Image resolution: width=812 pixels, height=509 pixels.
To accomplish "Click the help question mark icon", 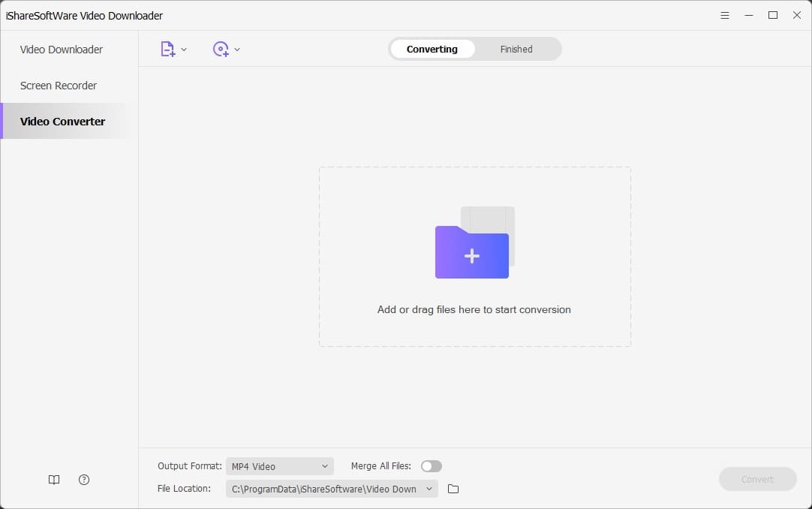I will click(83, 479).
